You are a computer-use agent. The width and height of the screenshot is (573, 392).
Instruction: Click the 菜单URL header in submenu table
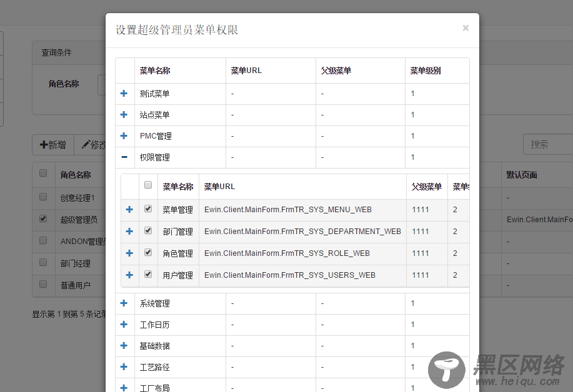coord(302,187)
